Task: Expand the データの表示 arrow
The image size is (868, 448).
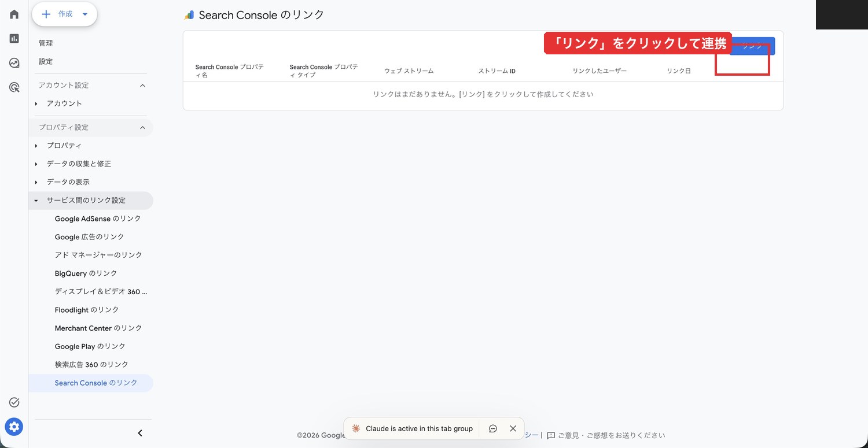Action: pyautogui.click(x=36, y=182)
